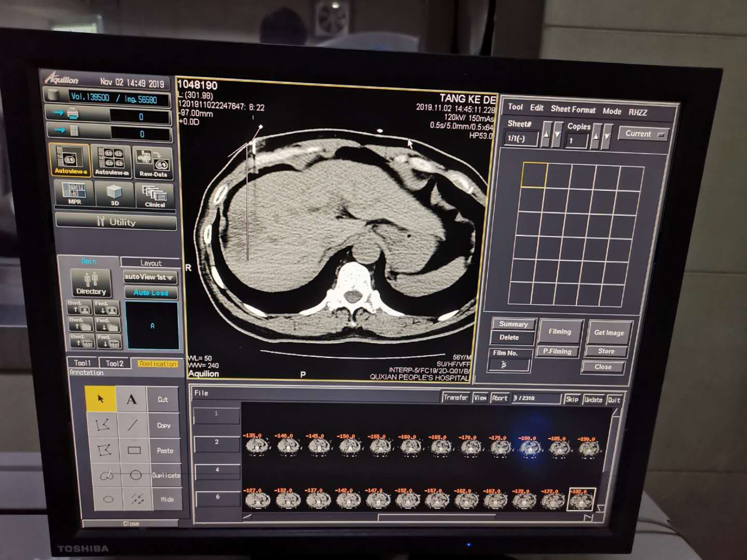Image resolution: width=747 pixels, height=560 pixels.
Task: Toggle Hide for annotations
Action: (x=167, y=499)
